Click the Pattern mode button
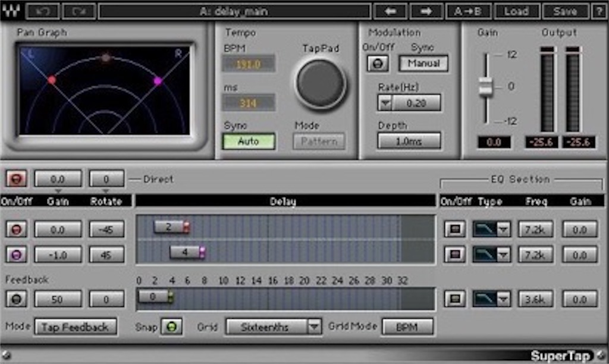The height and width of the screenshot is (364, 609). click(319, 142)
